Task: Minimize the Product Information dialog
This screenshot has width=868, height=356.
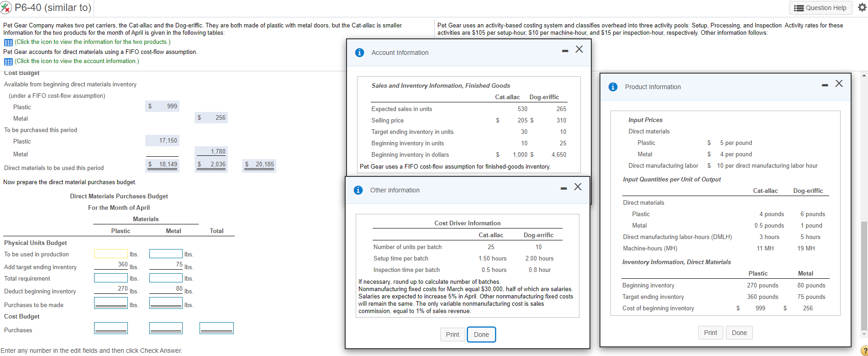Action: click(x=826, y=85)
